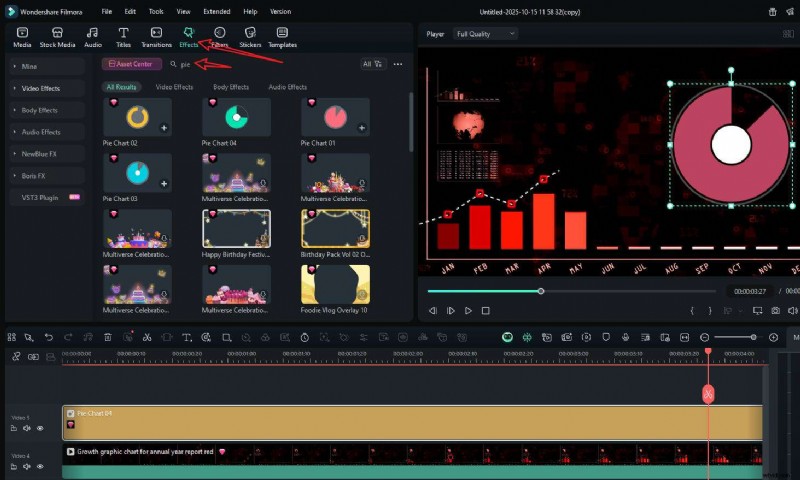Screen dimensions: 800x480
Task: Click the selection arrow tool icon
Action: [x=29, y=337]
